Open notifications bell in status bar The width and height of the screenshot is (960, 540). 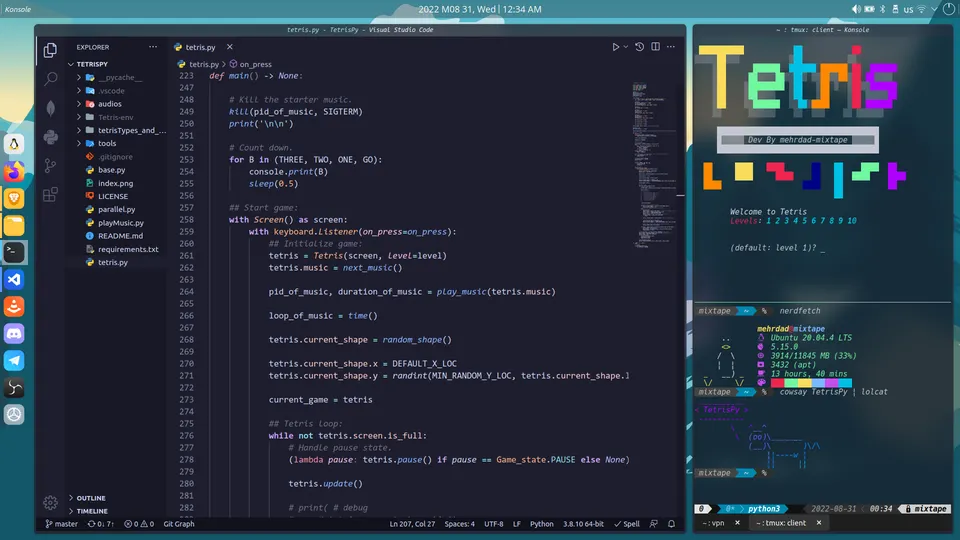pyautogui.click(x=672, y=523)
